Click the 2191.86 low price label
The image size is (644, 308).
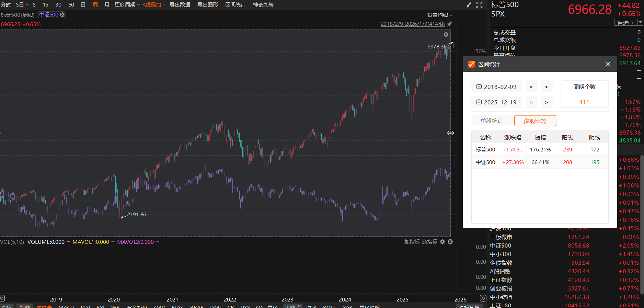tap(137, 215)
